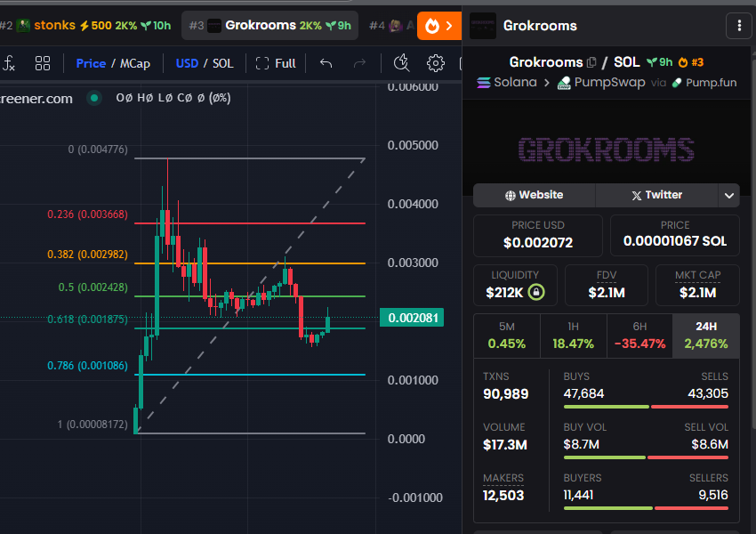Open the indicators fx menu
This screenshot has height=534, width=756.
click(9, 63)
